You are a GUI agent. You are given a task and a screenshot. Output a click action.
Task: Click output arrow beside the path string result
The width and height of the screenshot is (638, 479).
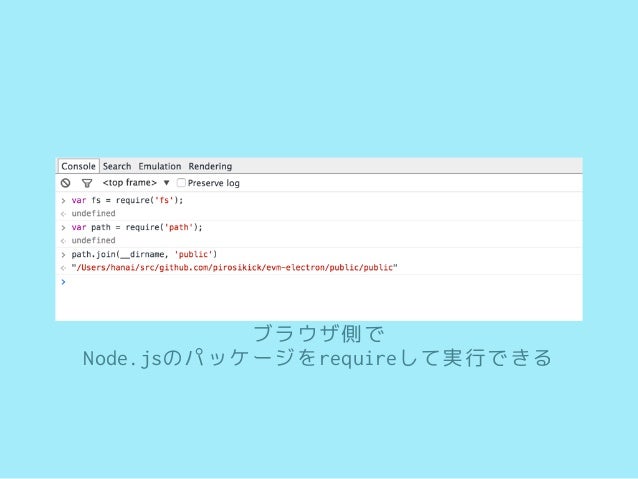pos(63,268)
